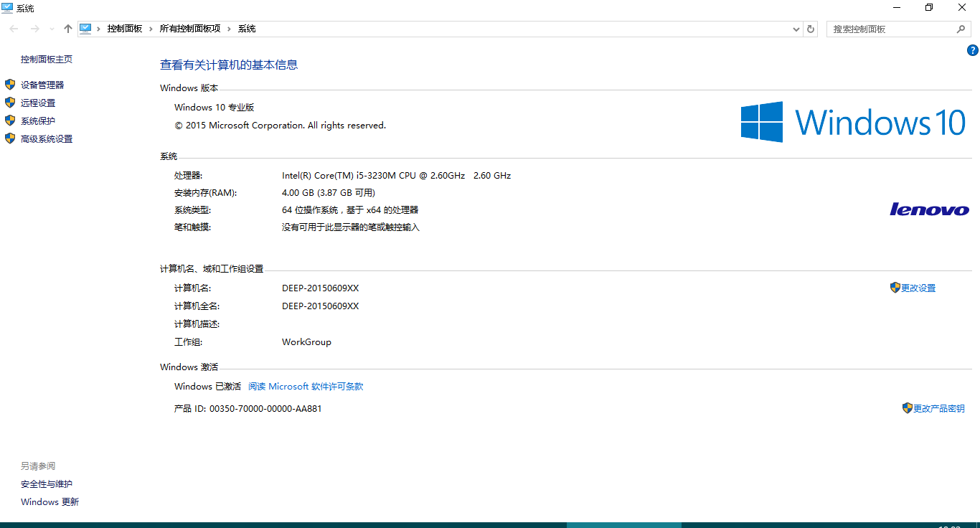Expand chevron before 控制面板 breadcrumb
Viewport: 980px width, 528px height.
(x=98, y=29)
